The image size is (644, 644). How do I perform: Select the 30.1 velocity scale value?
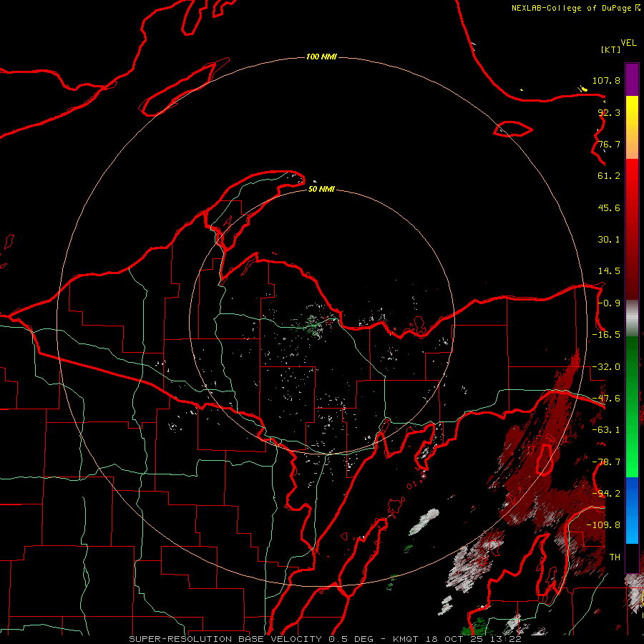[x=609, y=240]
